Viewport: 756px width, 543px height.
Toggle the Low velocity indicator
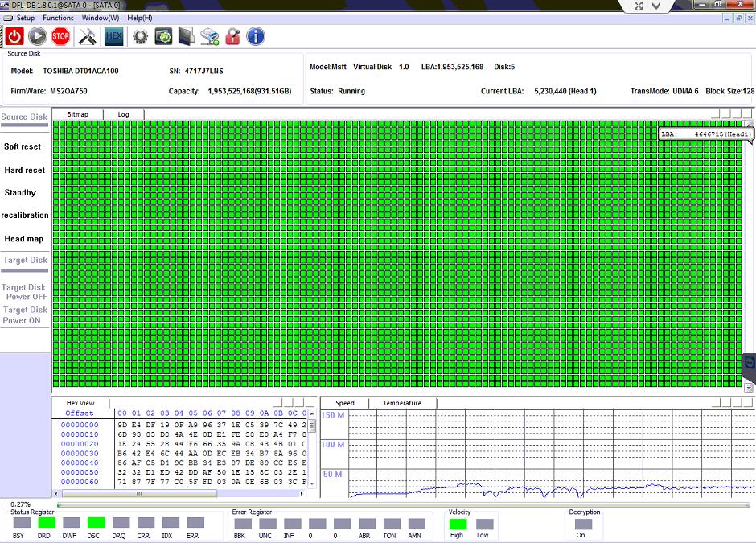pyautogui.click(x=484, y=524)
